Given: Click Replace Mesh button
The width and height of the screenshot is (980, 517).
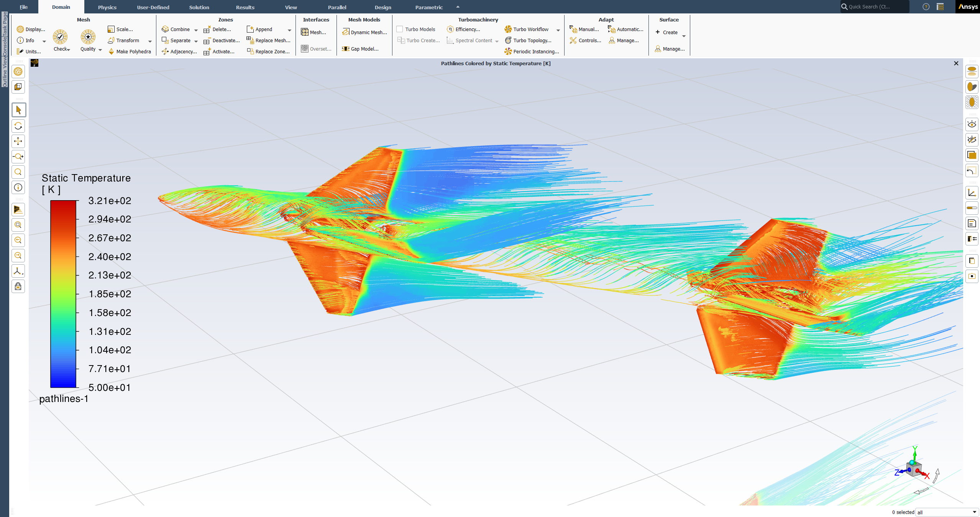Looking at the screenshot, I should [x=269, y=40].
